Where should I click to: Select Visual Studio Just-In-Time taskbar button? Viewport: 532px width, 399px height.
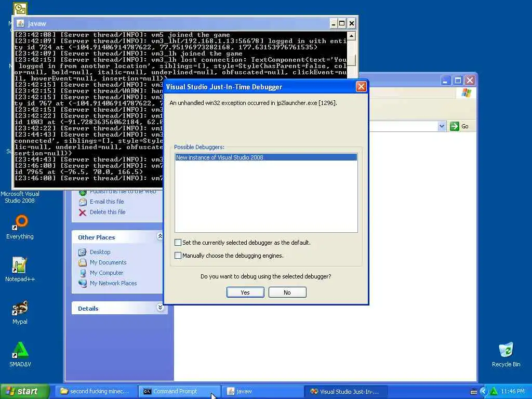point(345,392)
